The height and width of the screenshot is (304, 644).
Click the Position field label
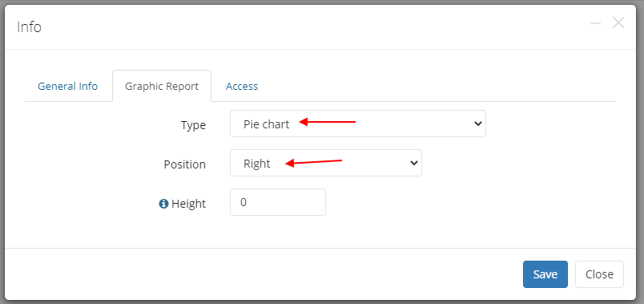[x=184, y=164]
